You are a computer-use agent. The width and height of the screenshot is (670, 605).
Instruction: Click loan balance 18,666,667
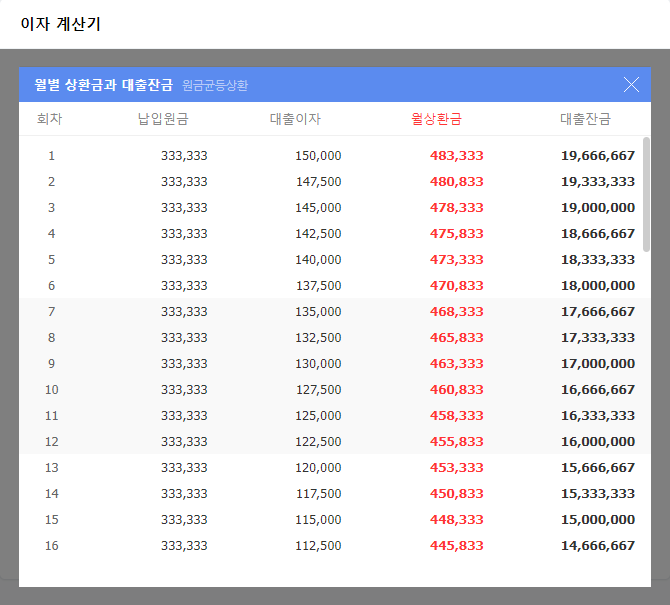[x=598, y=234]
